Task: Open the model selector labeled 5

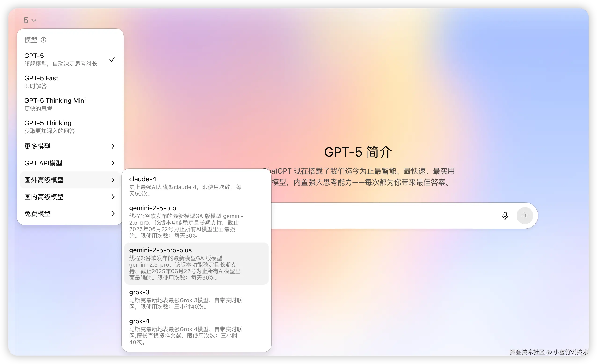Action: 29,20
